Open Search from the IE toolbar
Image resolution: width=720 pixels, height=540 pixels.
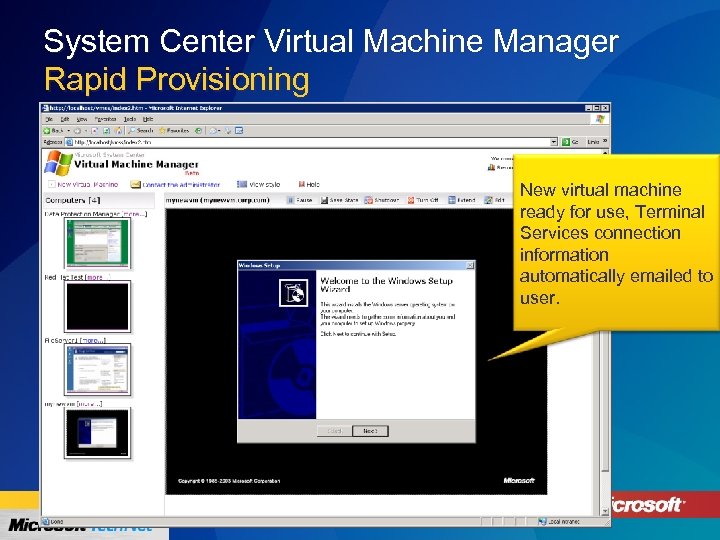pos(141,131)
